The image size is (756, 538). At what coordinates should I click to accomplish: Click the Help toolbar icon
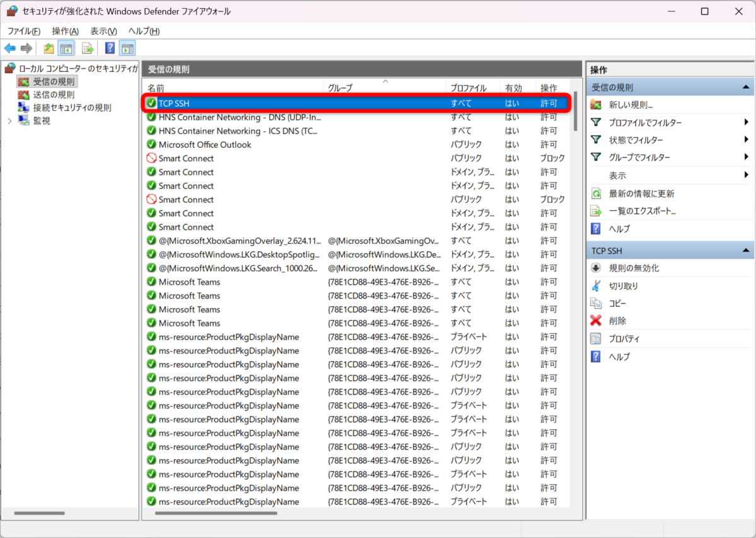click(x=110, y=48)
